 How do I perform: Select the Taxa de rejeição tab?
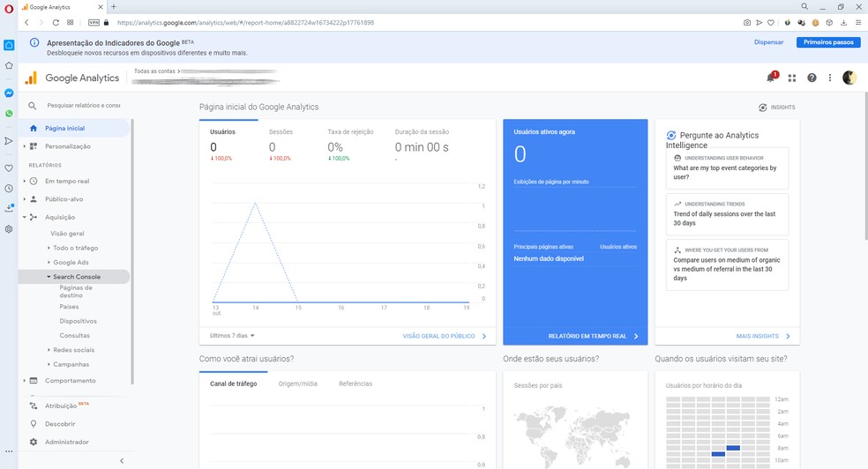[350, 145]
